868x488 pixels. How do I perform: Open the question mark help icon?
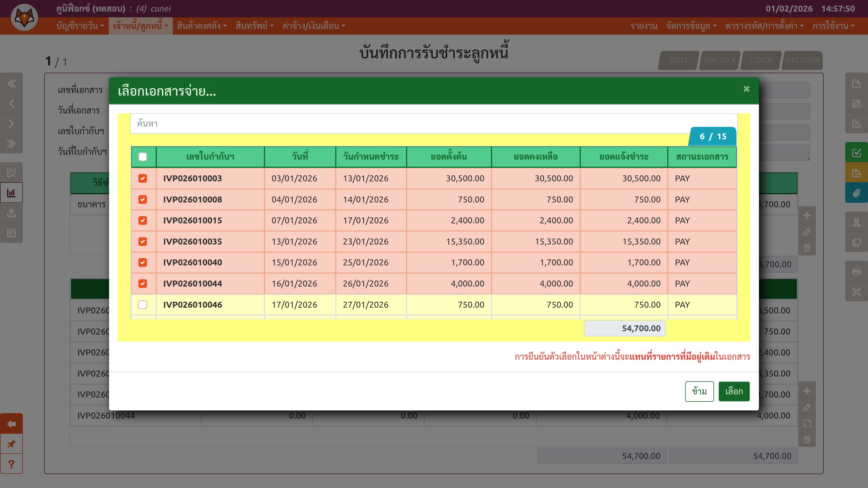pyautogui.click(x=11, y=464)
